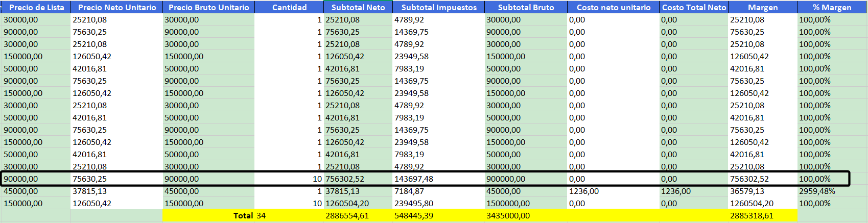Image resolution: width=868 pixels, height=223 pixels.
Task: Select cell with value 143697,48
Action: [x=439, y=179]
